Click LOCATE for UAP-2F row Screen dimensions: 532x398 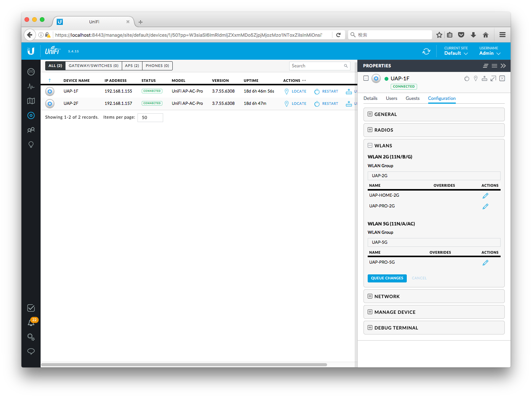(295, 104)
